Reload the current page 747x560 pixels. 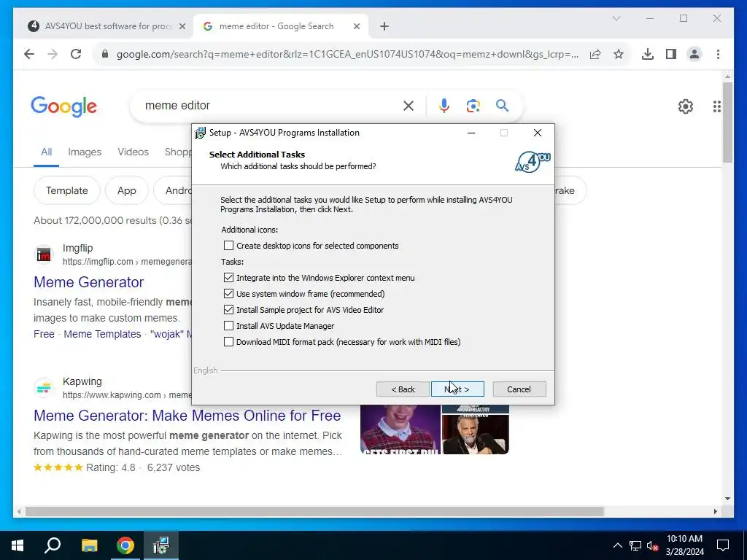coord(76,54)
